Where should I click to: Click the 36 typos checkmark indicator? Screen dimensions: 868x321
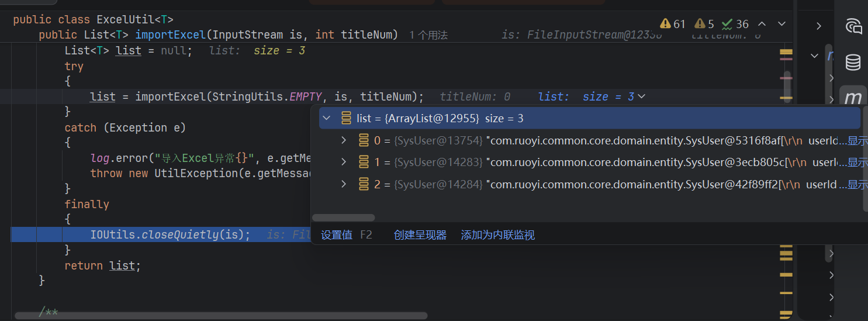(735, 24)
